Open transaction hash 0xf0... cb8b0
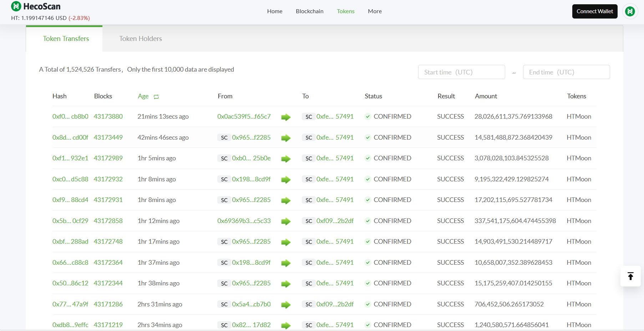 click(70, 117)
